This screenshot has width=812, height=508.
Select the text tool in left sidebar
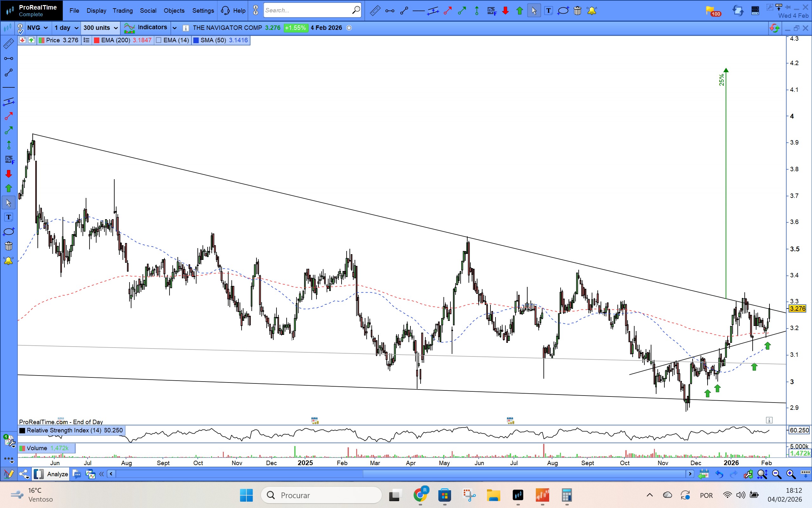(x=9, y=217)
